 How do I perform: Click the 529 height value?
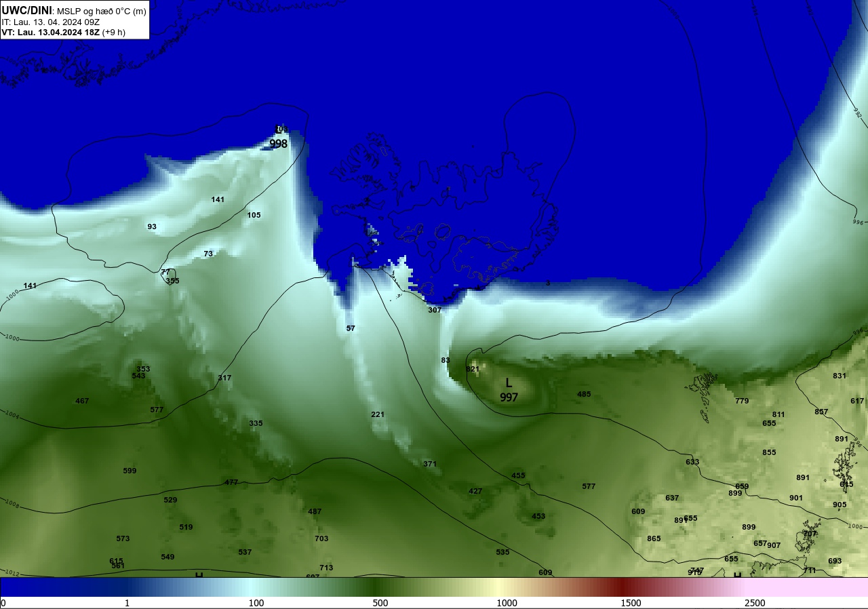point(170,500)
